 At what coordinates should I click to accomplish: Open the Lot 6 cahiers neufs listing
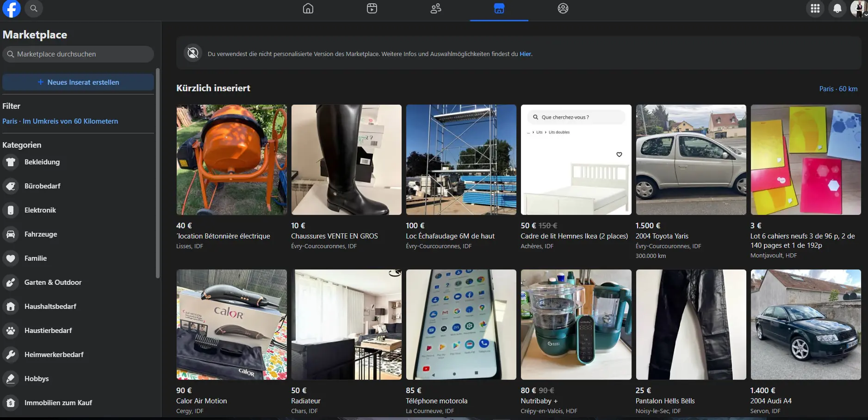tap(806, 182)
